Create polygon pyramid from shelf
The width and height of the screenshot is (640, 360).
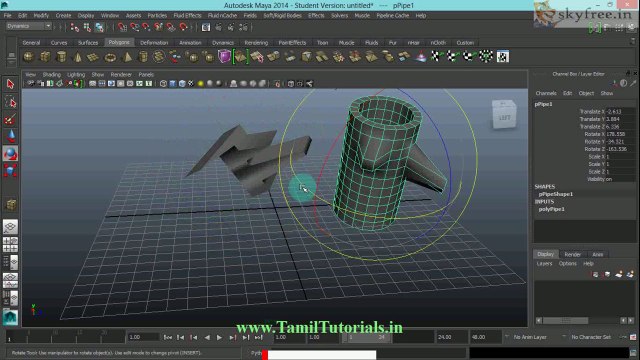pyautogui.click(x=127, y=57)
